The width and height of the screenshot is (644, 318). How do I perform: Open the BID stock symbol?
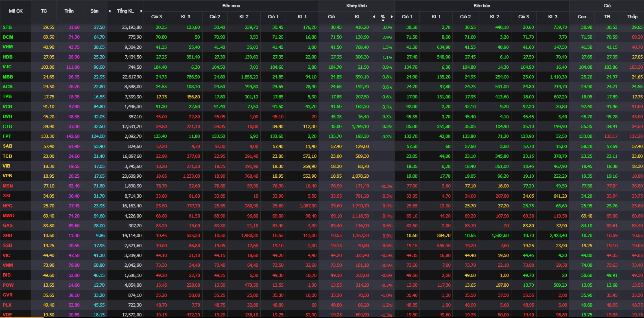pos(7,275)
